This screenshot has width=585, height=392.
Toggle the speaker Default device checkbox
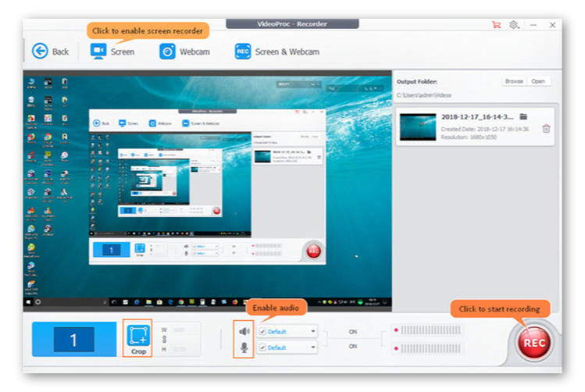click(x=262, y=332)
